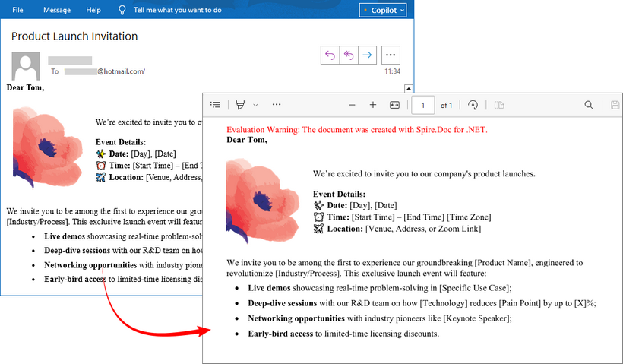623x364 pixels.
Task: Click the sender avatar picture
Action: click(x=26, y=66)
